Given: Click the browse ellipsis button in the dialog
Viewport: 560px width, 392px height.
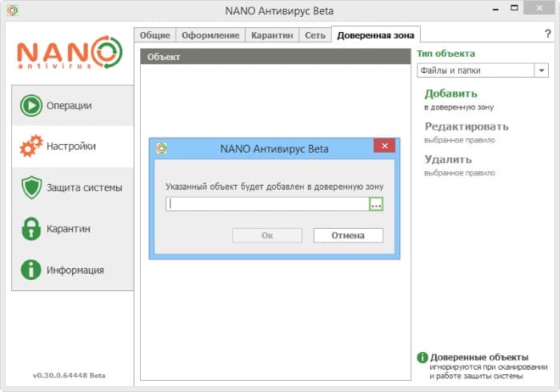Looking at the screenshot, I should (376, 204).
